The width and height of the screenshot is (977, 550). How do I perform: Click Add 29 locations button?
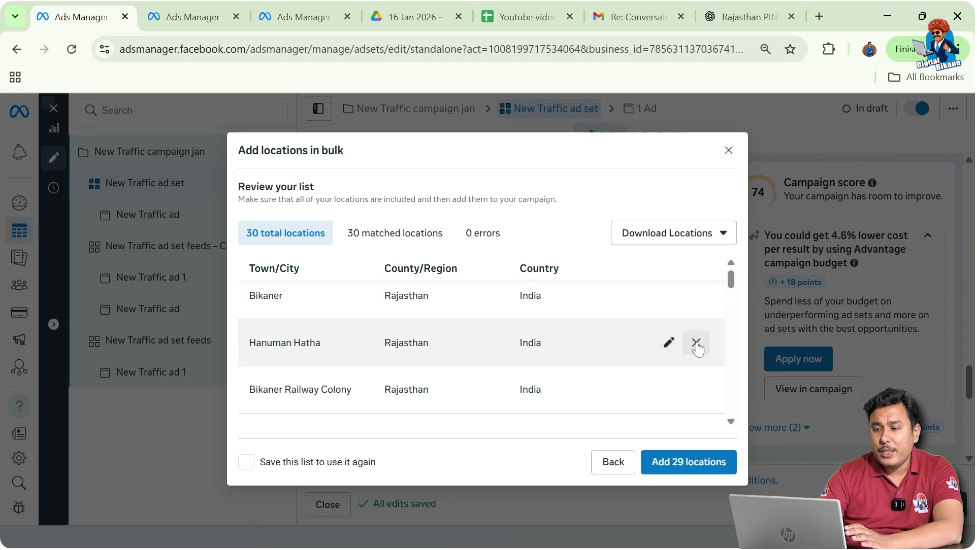pos(689,462)
